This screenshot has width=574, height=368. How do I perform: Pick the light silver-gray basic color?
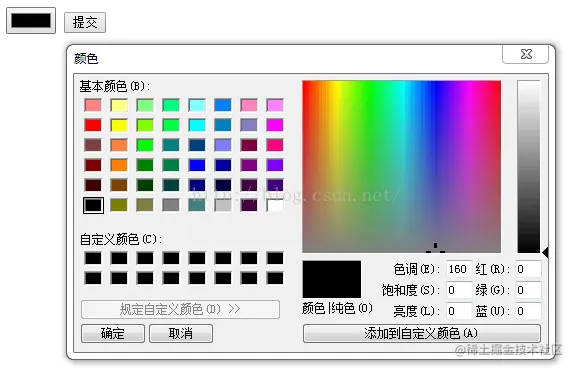[223, 205]
